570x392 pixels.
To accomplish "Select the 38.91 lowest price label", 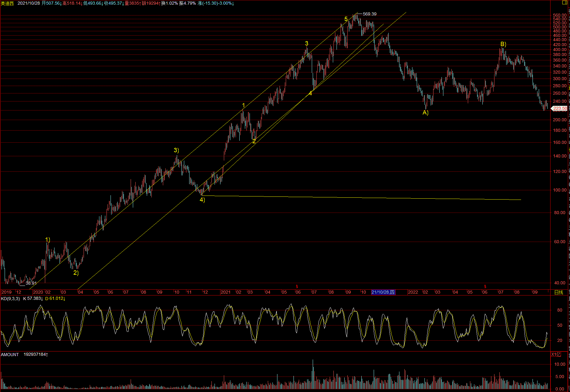I will tap(31, 283).
